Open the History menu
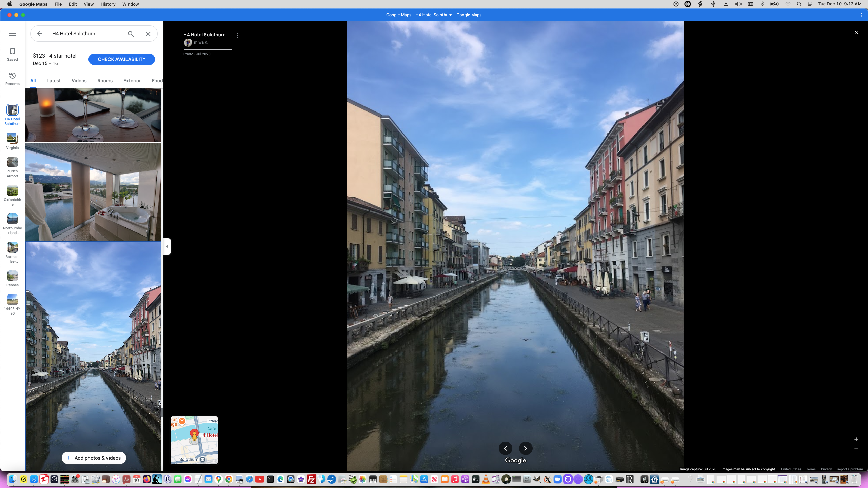The image size is (868, 488). pyautogui.click(x=108, y=4)
